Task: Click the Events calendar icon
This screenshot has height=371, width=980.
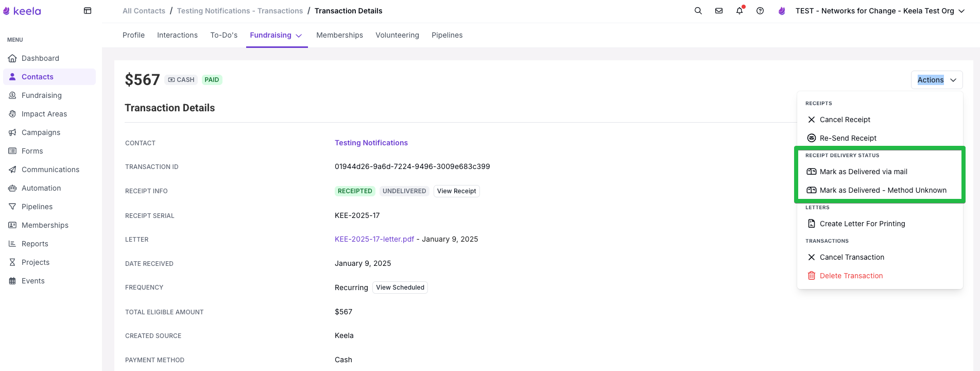Action: click(x=12, y=281)
